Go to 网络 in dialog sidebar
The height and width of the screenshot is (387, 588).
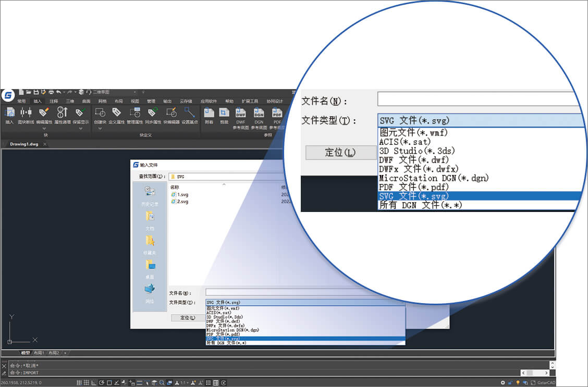coord(150,293)
